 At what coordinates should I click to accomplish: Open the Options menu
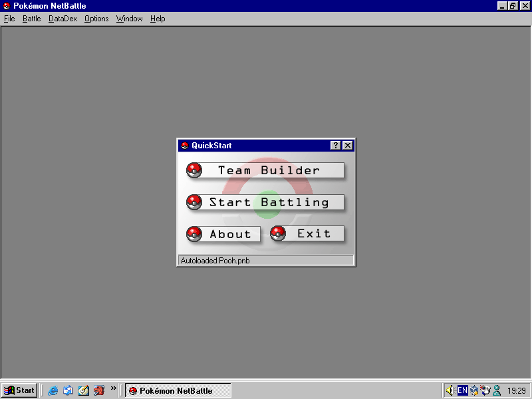[96, 19]
